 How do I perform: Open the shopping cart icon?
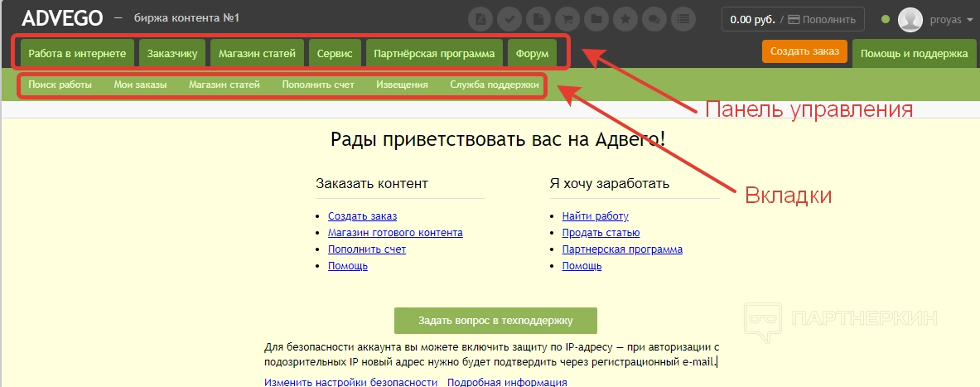coord(567,19)
